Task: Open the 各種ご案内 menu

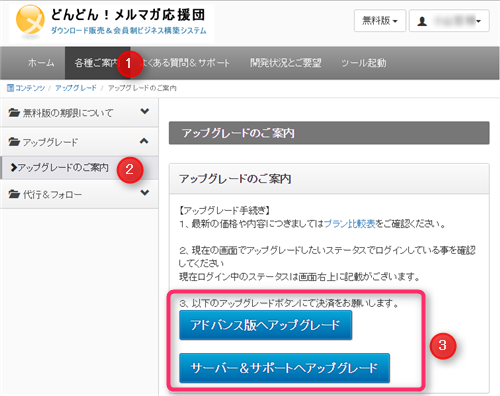Action: (x=97, y=63)
